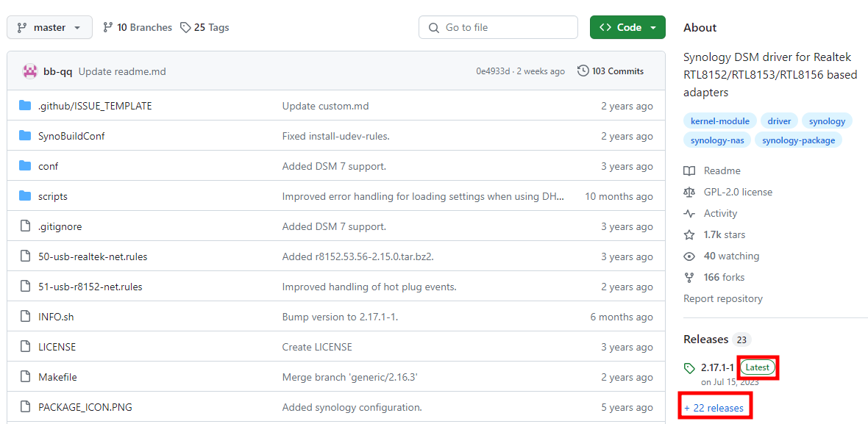Click the file icon for INFO.sh
This screenshot has height=424, width=868.
(25, 317)
